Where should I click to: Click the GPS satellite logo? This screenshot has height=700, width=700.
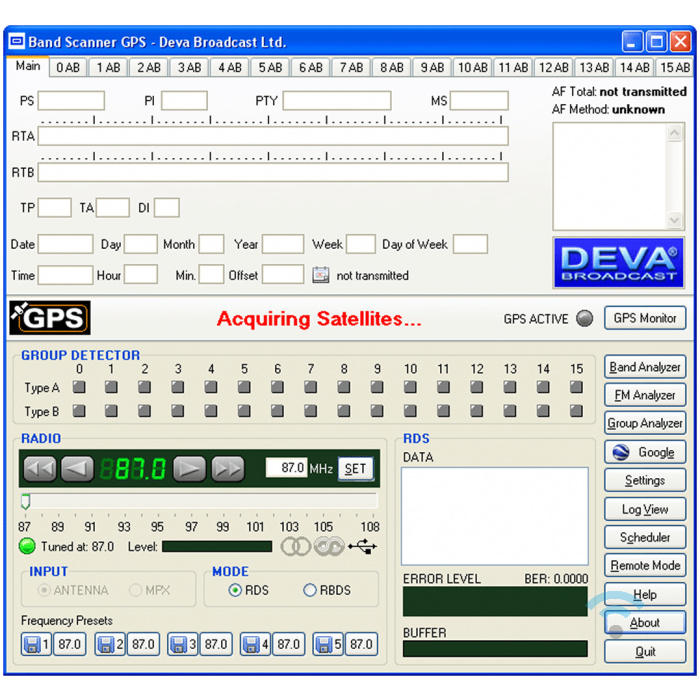(x=50, y=318)
